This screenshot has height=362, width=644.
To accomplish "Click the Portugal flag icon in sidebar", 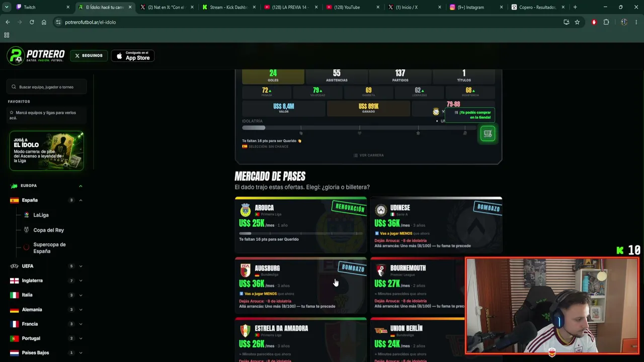I will click(14, 338).
